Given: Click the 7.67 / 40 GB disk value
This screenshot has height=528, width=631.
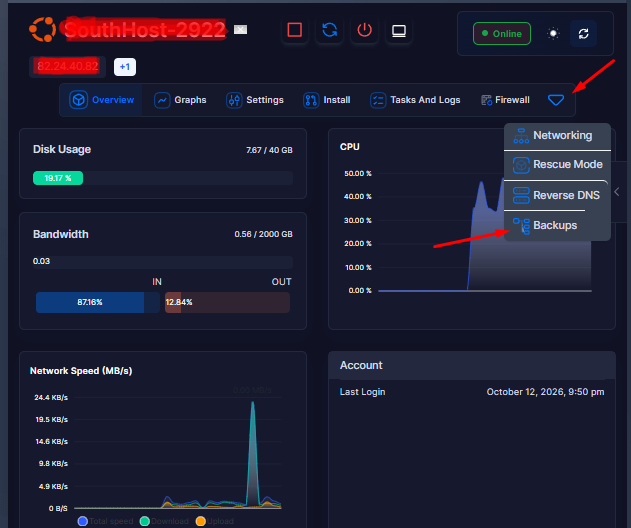Looking at the screenshot, I should 269,150.
